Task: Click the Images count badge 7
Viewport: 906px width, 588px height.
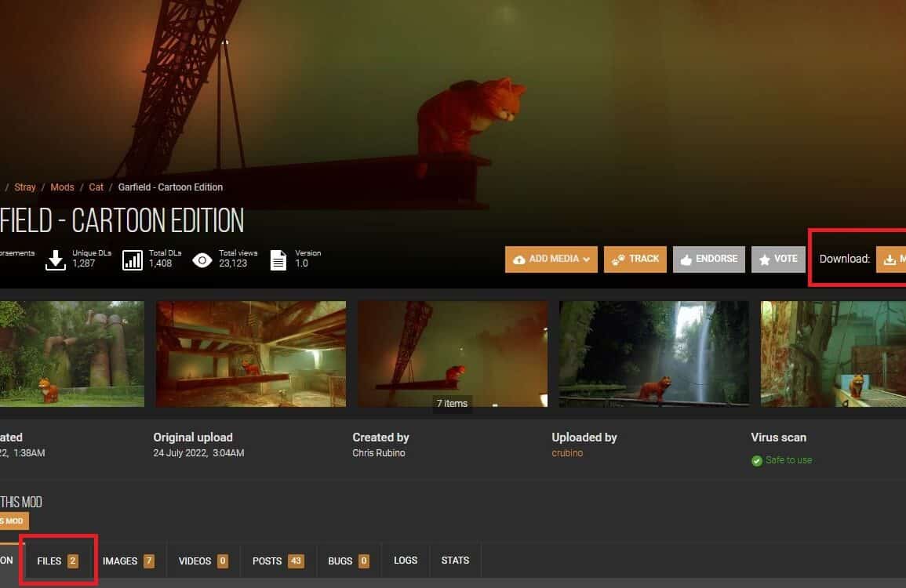Action: (148, 561)
